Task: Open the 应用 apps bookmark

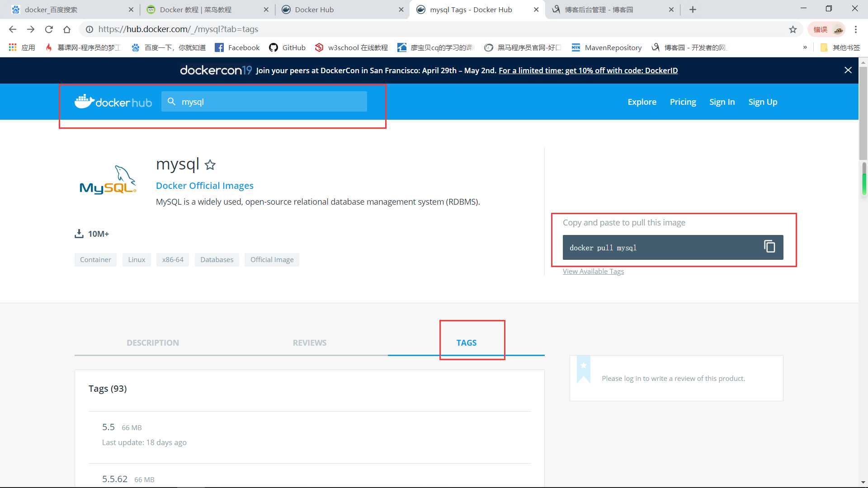Action: point(22,47)
